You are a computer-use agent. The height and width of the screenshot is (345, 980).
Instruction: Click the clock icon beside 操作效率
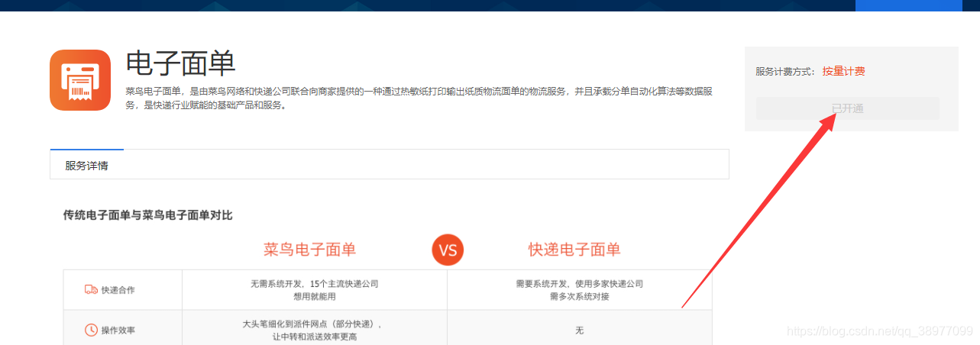click(x=91, y=330)
